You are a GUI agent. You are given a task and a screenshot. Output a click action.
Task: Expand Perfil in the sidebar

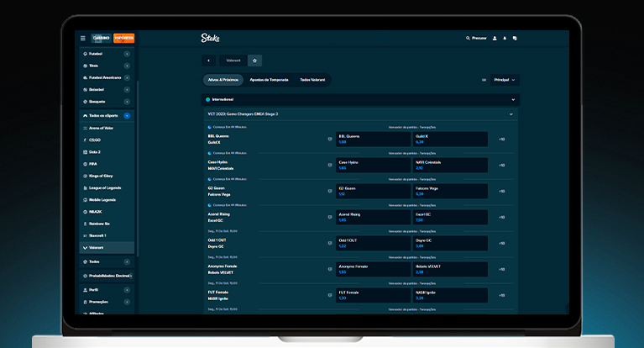(127, 290)
